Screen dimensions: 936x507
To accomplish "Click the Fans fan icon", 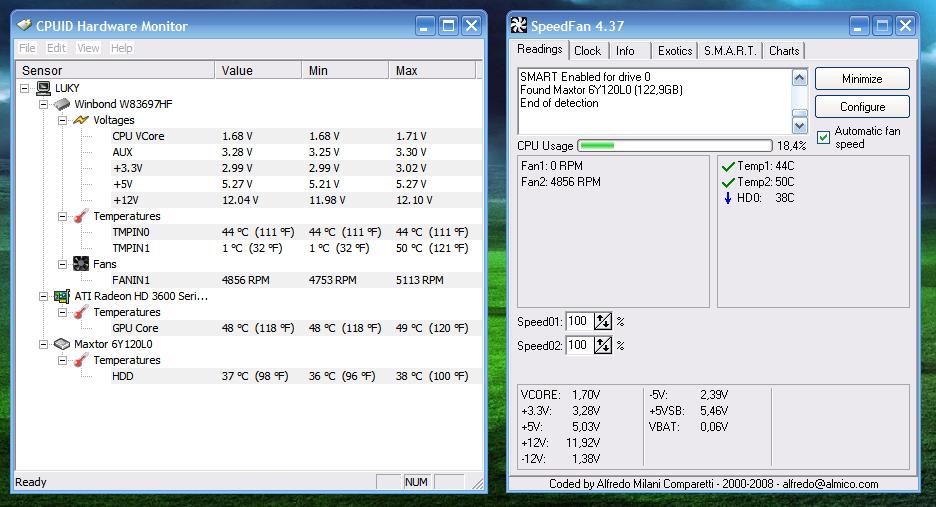I will coord(81,264).
